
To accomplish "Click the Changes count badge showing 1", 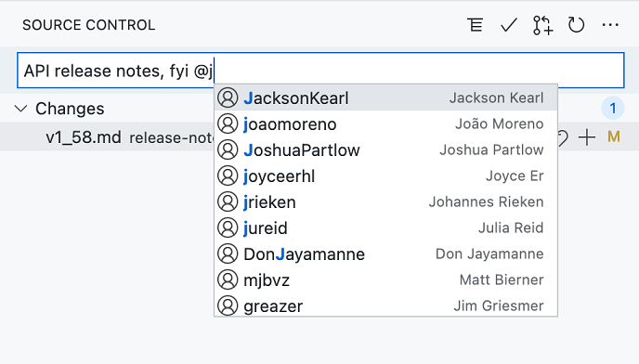I will tap(612, 109).
